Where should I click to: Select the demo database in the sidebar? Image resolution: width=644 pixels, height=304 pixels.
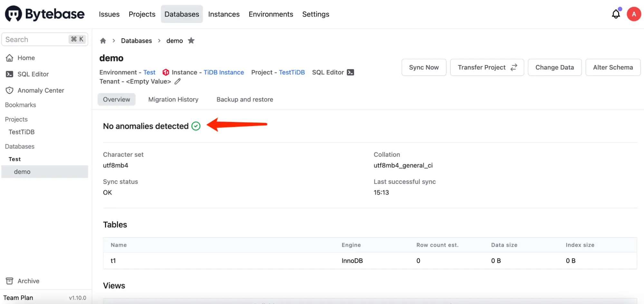45,172
